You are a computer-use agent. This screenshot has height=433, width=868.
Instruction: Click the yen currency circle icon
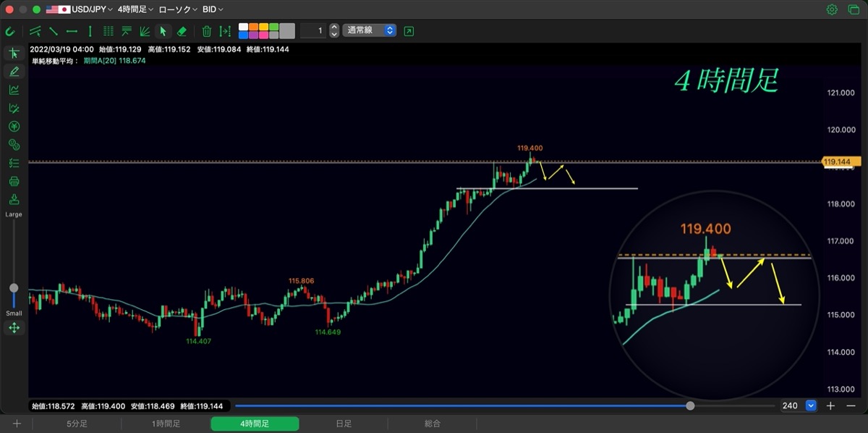pos(14,127)
